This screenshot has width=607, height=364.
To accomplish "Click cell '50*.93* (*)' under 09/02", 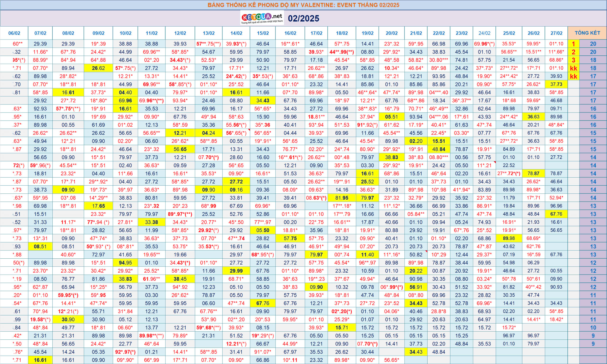I will [x=98, y=247].
